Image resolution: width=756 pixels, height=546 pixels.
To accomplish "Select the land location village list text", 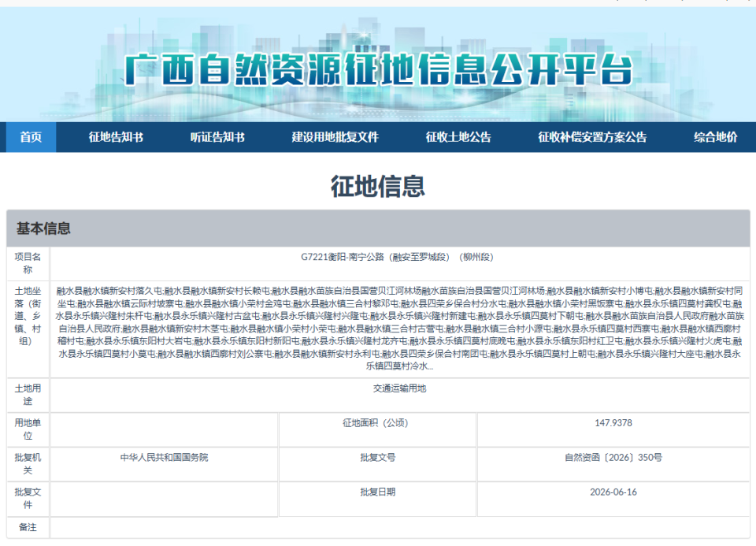I will 400,329.
